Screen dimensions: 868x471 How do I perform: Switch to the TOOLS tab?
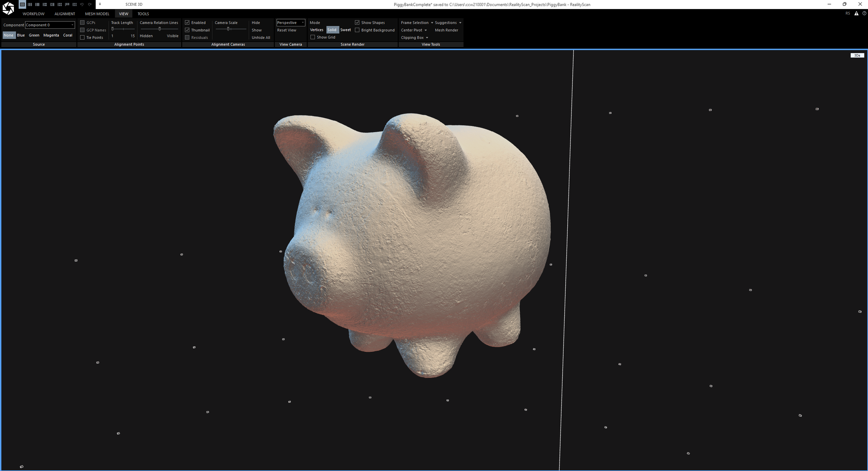(143, 14)
